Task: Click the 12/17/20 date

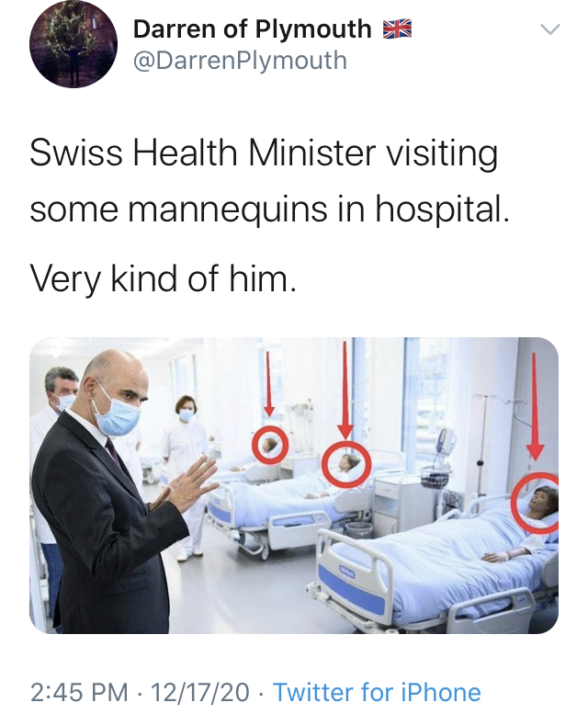Action: pyautogui.click(x=199, y=692)
